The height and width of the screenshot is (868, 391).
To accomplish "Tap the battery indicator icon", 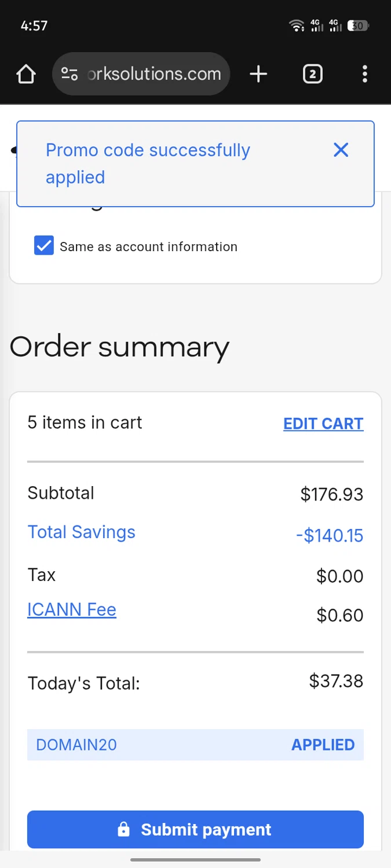I will pyautogui.click(x=358, y=25).
